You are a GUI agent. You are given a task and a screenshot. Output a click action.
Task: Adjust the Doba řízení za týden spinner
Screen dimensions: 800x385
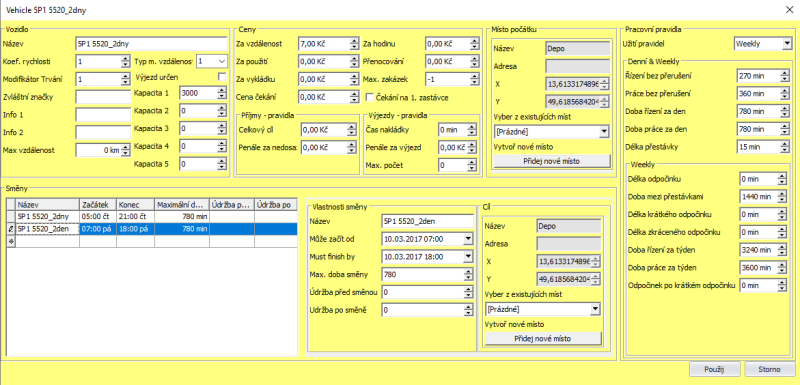point(782,250)
